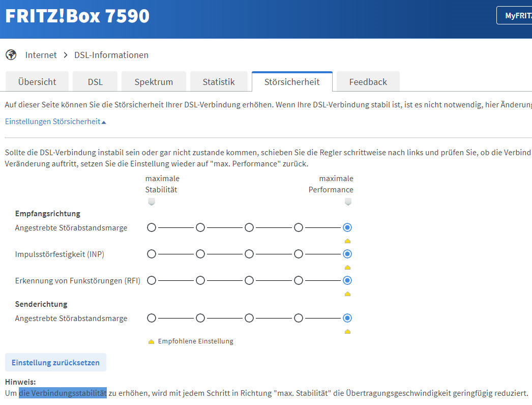Click the yellow recommended marker under Senderichtung Störabstandsmarge
532x405 pixels.
[x=347, y=332]
